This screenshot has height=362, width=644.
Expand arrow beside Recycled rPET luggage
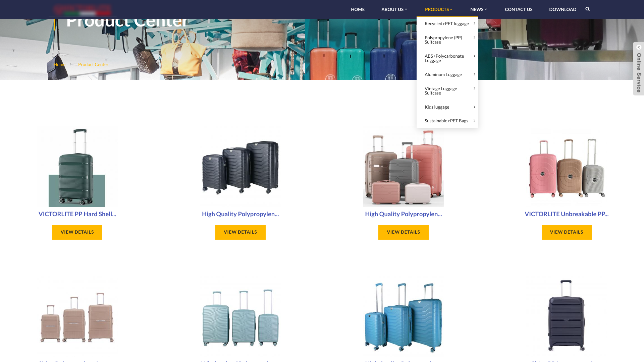click(474, 23)
